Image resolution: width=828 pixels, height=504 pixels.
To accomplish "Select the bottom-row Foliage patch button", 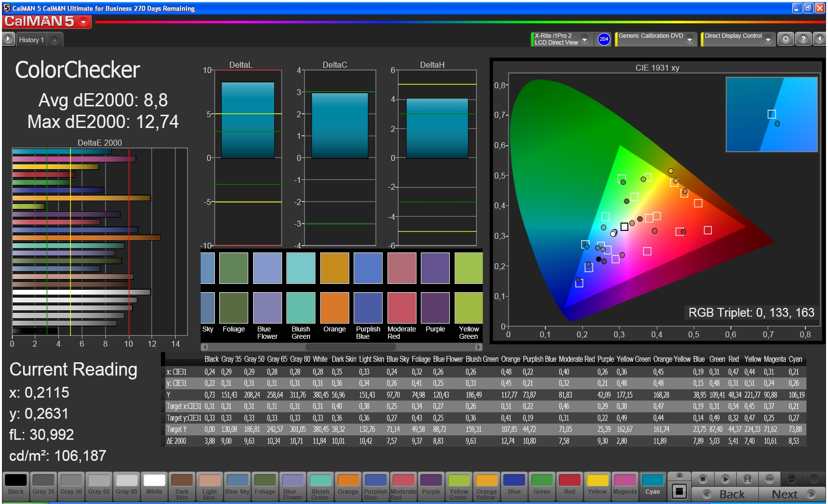I will (265, 486).
